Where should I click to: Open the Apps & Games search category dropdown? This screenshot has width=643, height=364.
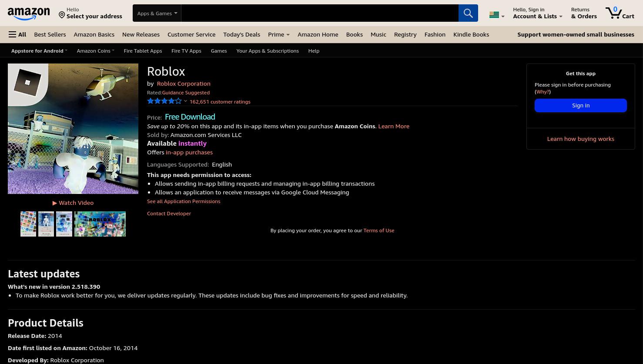(157, 13)
